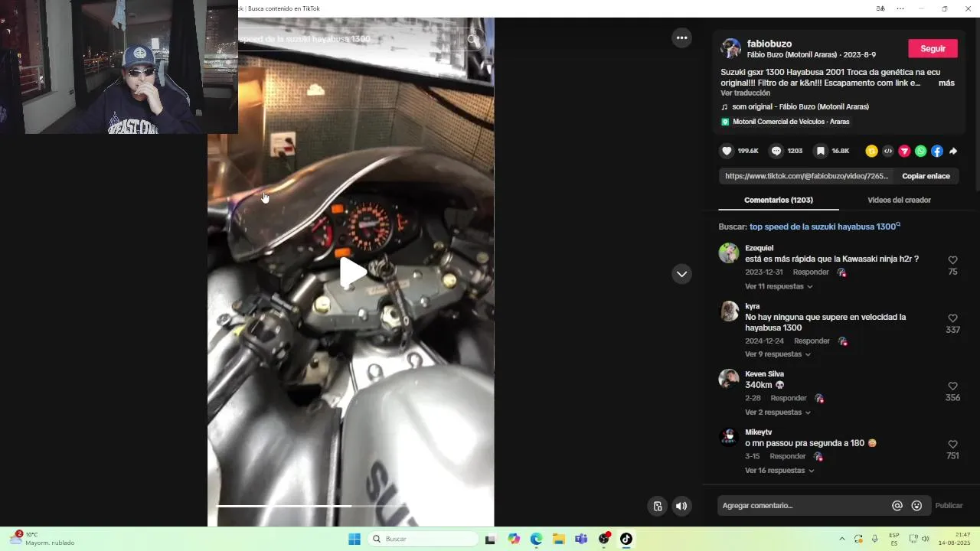Open title bar three-dots menu
The height and width of the screenshot is (551, 980).
[x=900, y=8]
